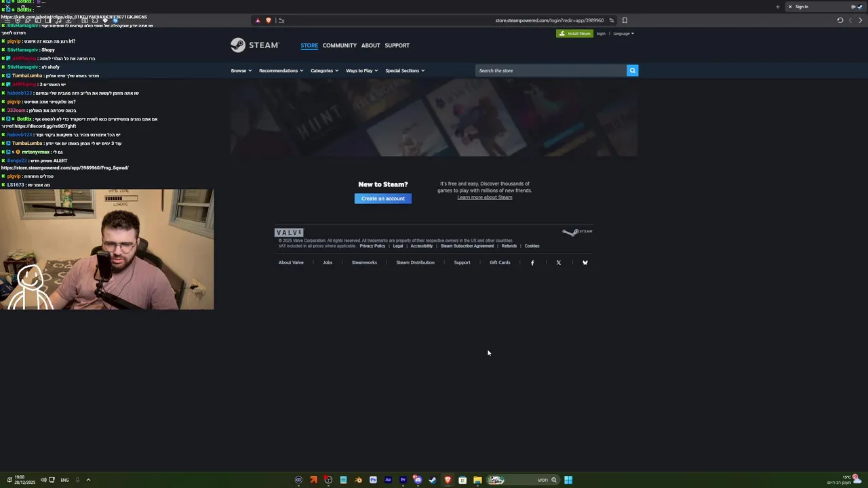Open a new browser tab with the plus
This screenshot has height=488, width=868.
(778, 7)
